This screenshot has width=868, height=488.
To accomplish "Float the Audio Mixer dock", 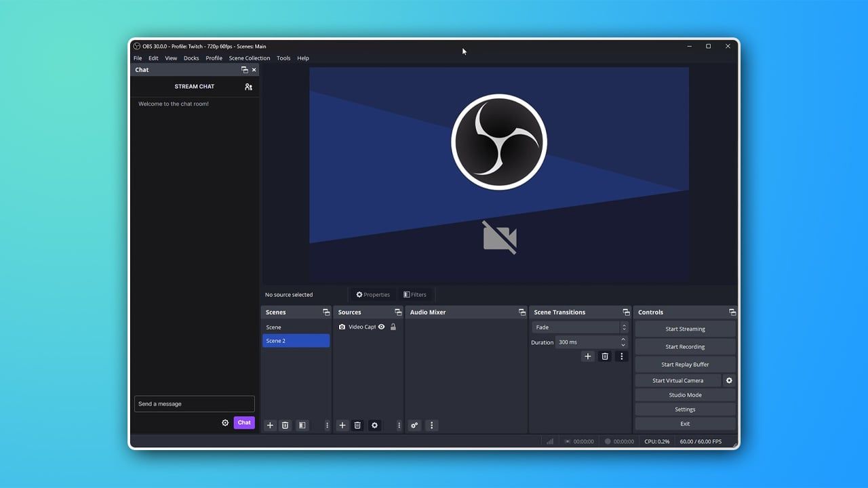I will [x=521, y=312].
